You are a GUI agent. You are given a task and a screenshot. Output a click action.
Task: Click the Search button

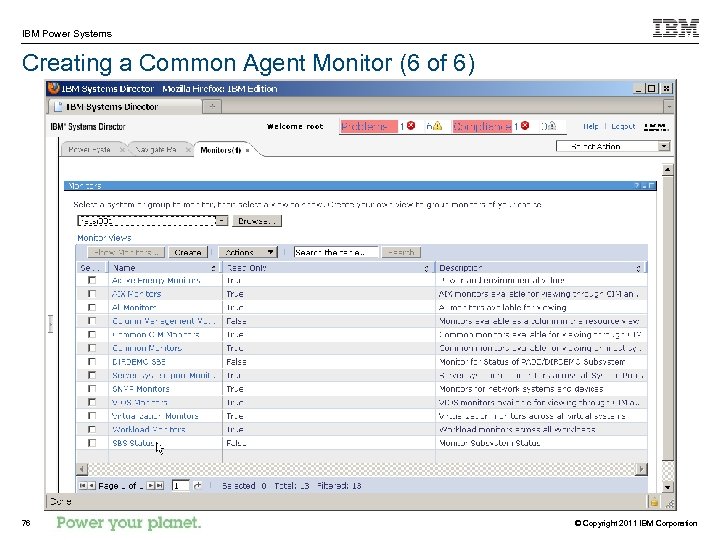pyautogui.click(x=401, y=252)
